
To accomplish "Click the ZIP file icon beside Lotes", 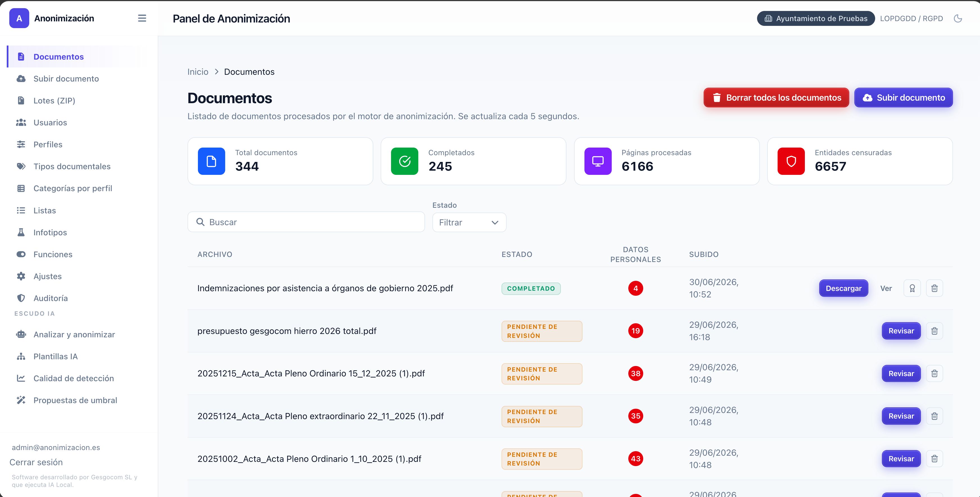I will point(21,100).
